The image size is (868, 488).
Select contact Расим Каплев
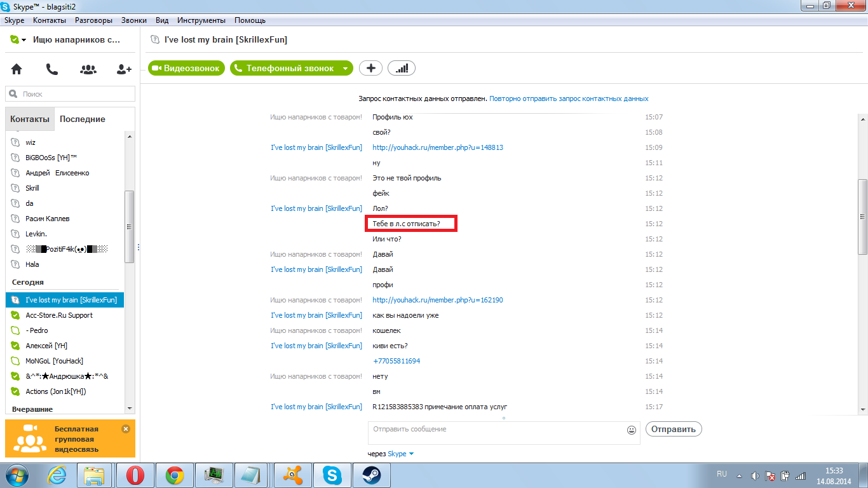tap(65, 219)
